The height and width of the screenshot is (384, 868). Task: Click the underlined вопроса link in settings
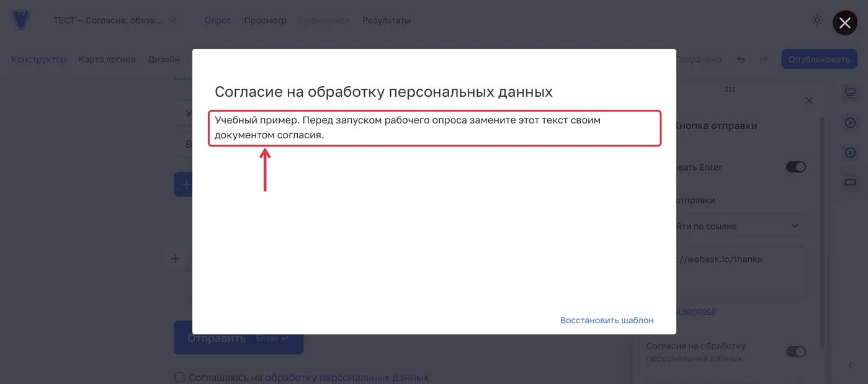696,310
